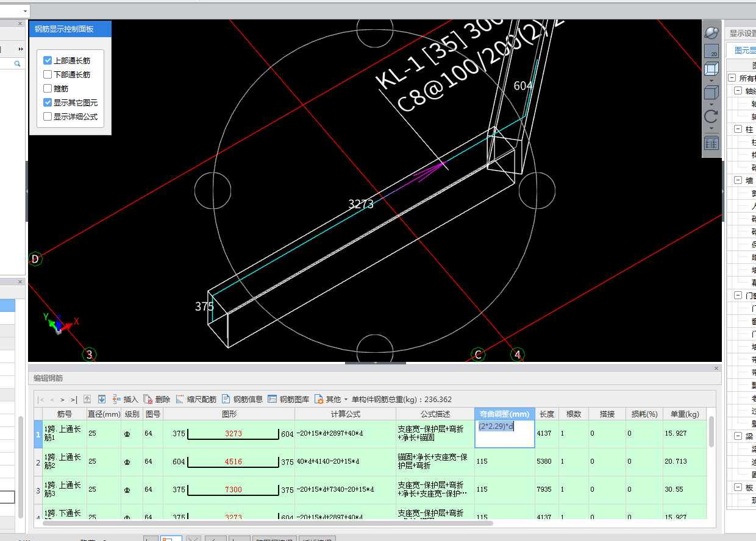Open dropdown below solid cube icon
This screenshot has height=541, width=756.
pyautogui.click(x=711, y=104)
